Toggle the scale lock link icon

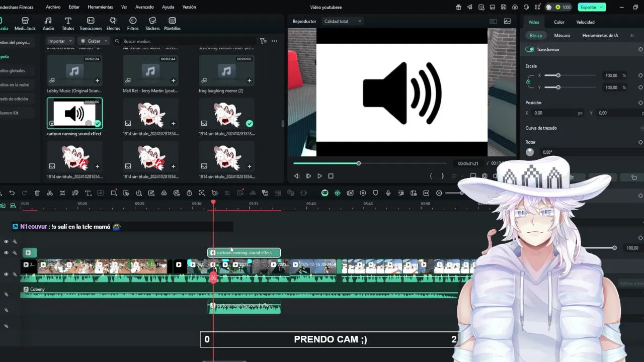[x=528, y=81]
